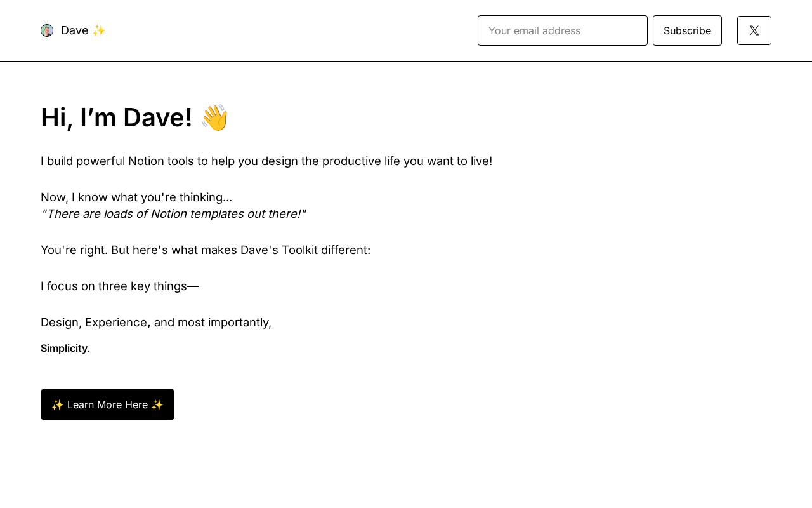This screenshot has height=508, width=812.
Task: Click the italic Notion templates quote
Action: [173, 213]
